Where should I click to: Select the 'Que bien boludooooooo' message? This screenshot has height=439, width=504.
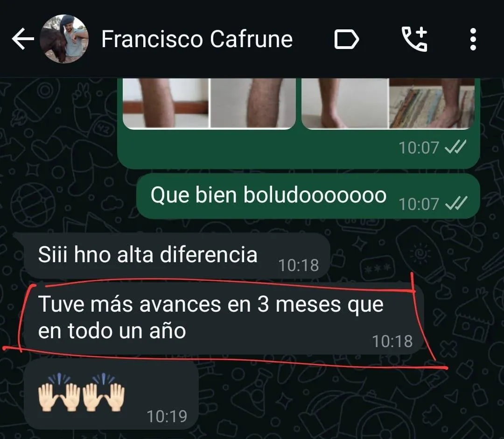(x=308, y=196)
